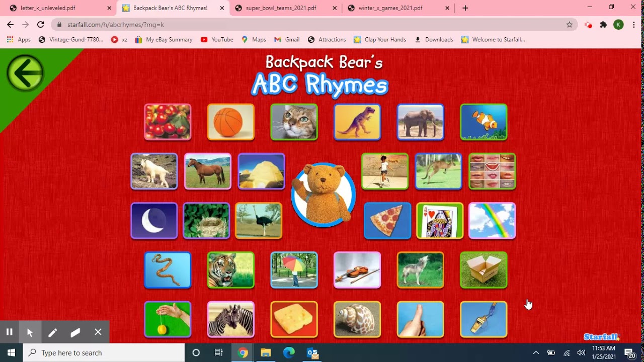
Task: Select the thumbs-up hand tile
Action: [421, 319]
